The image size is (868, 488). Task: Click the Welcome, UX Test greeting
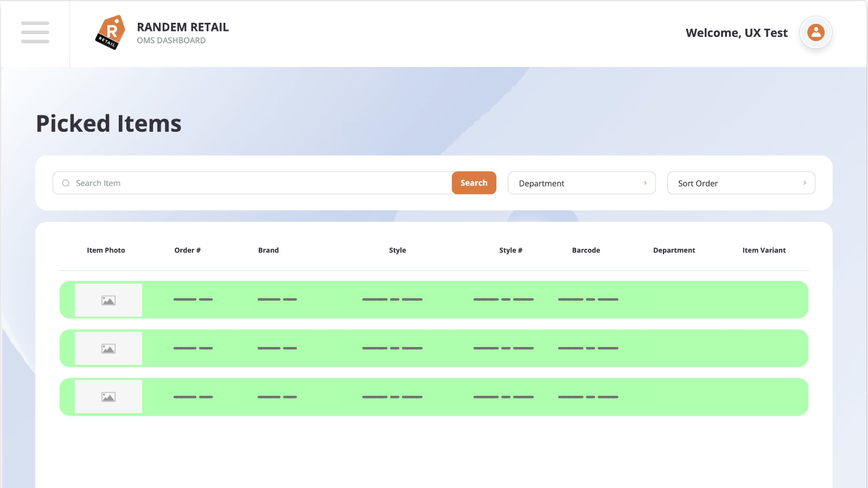736,33
